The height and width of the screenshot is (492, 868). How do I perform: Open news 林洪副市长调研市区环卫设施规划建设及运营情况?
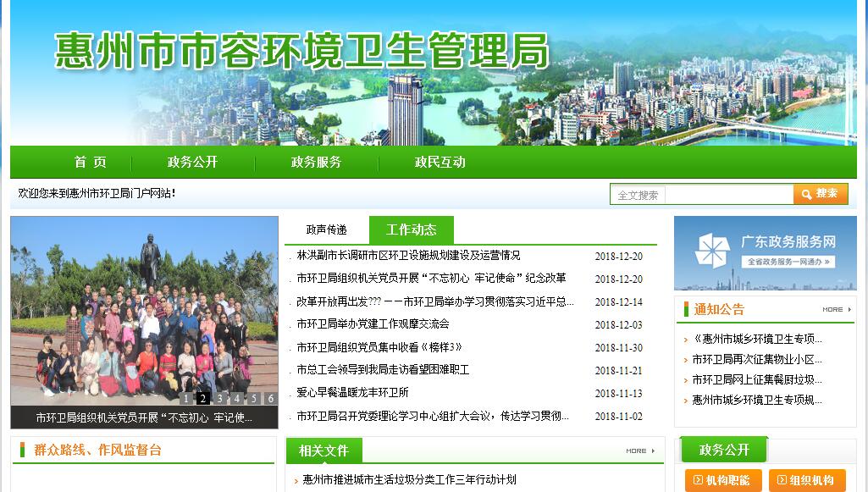[408, 256]
